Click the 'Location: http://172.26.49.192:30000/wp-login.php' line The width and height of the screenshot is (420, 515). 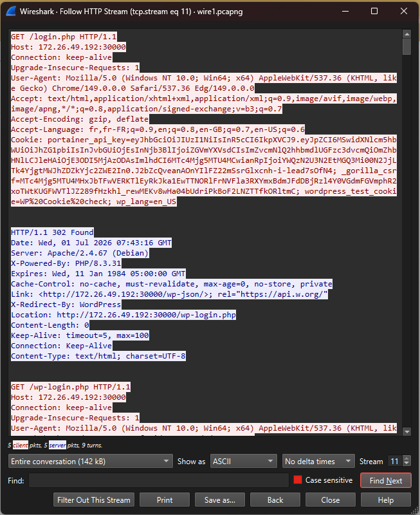pyautogui.click(x=123, y=315)
